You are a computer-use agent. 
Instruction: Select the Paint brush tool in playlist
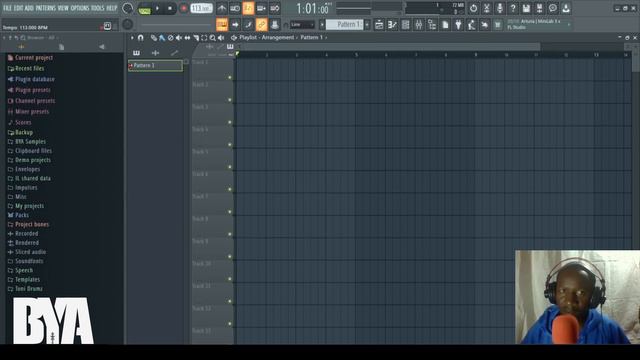pyautogui.click(x=162, y=38)
